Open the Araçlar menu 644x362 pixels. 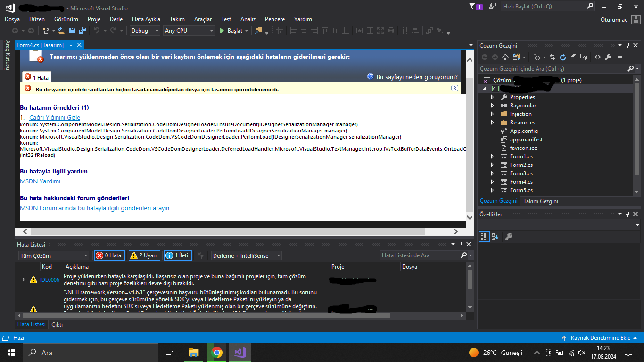click(x=203, y=19)
